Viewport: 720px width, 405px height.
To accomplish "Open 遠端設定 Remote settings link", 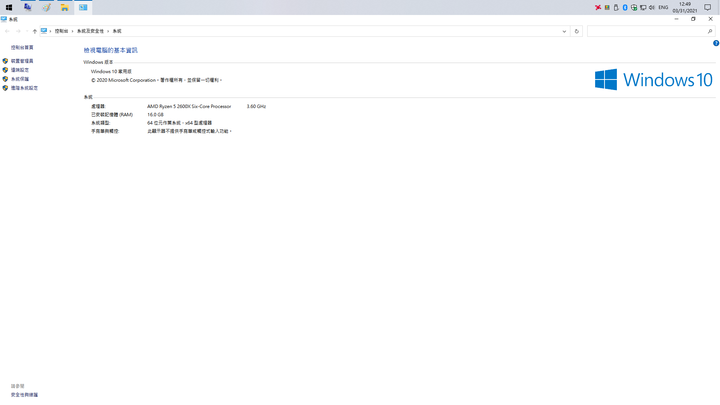I will (20, 70).
